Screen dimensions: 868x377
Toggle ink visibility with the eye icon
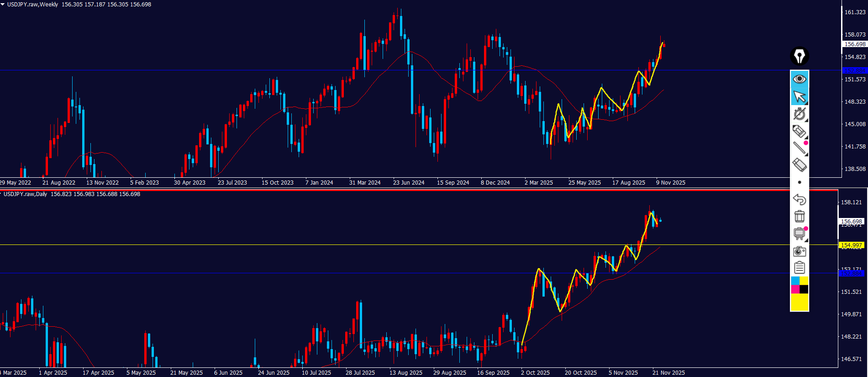click(x=799, y=79)
